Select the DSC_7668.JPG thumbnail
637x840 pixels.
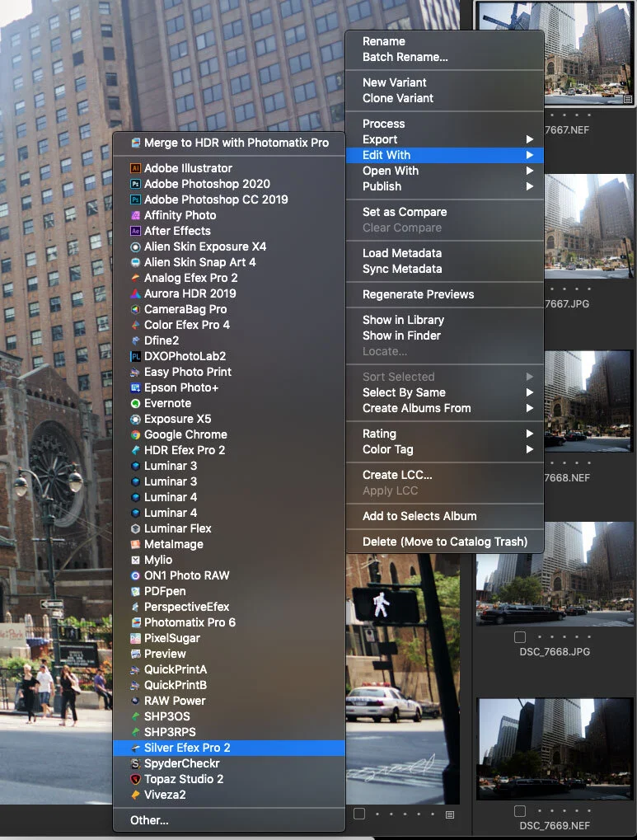click(x=555, y=573)
